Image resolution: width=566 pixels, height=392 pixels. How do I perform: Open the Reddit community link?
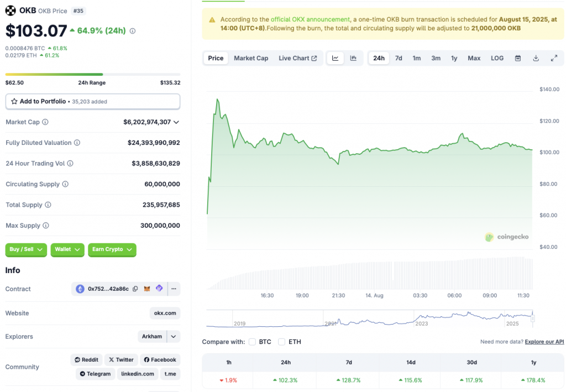tap(86, 360)
